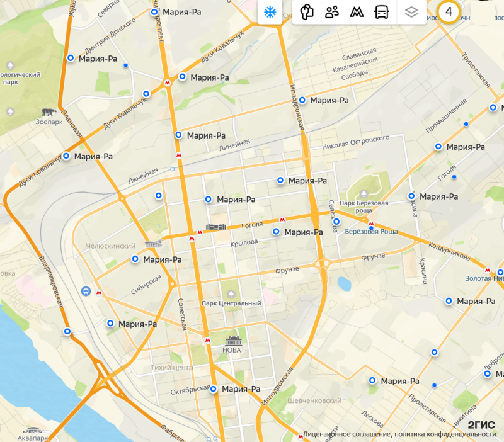Open Мария-Ра marker on Крылова street
The width and height of the screenshot is (504, 442).
tap(276, 232)
